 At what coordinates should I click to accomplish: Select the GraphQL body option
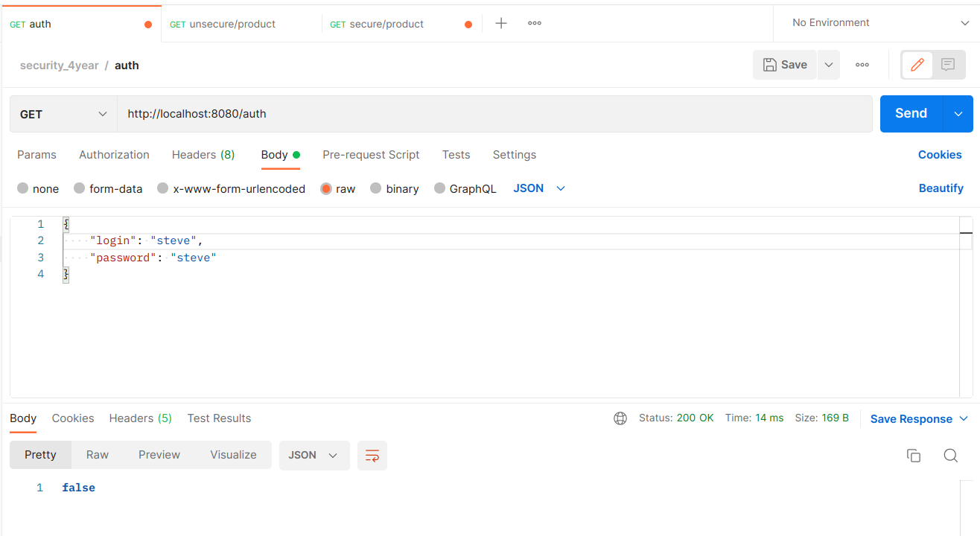(465, 188)
